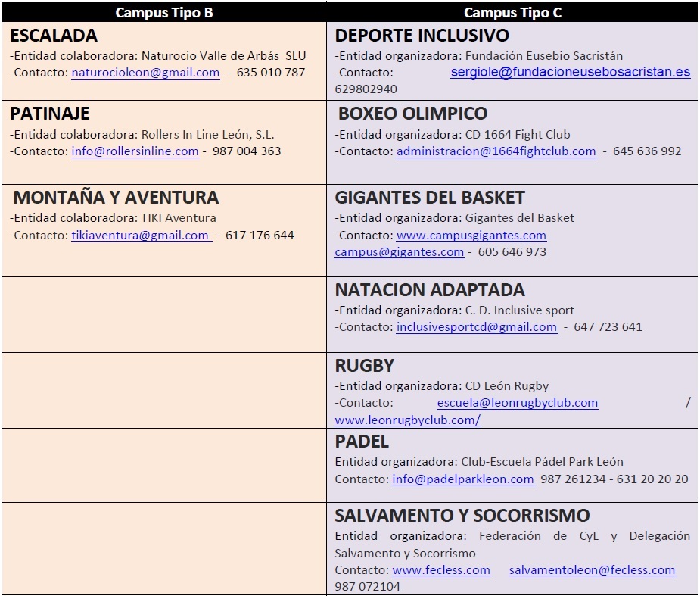Select phone number 635 010 787
Image resolution: width=700 pixels, height=596 pixels.
click(x=270, y=73)
